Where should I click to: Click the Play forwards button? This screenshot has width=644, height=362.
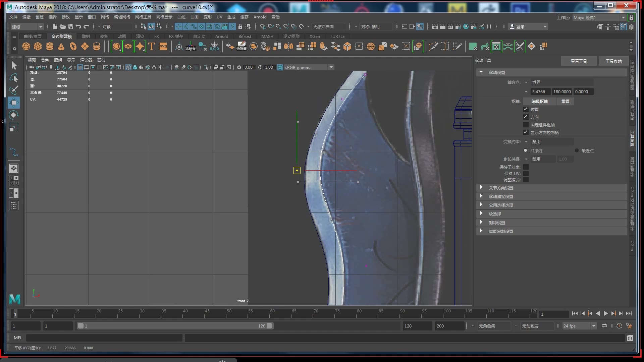(x=606, y=313)
